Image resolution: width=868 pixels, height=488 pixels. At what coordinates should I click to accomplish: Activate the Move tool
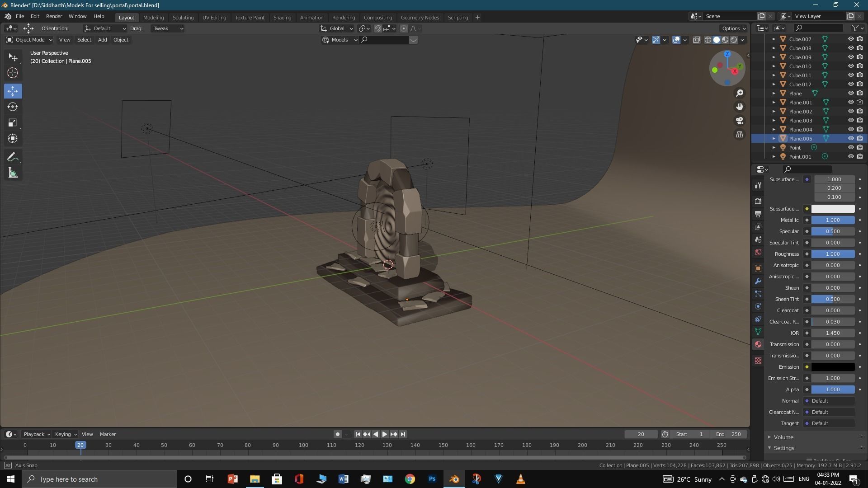(13, 91)
